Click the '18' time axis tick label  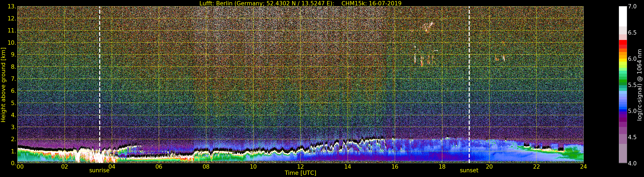(442, 167)
